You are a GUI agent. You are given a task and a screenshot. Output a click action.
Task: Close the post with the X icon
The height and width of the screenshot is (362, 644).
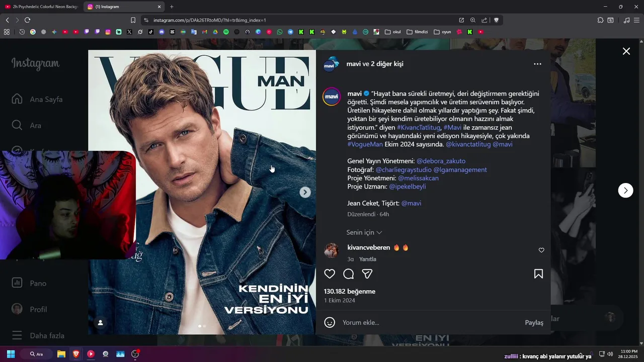pos(626,51)
